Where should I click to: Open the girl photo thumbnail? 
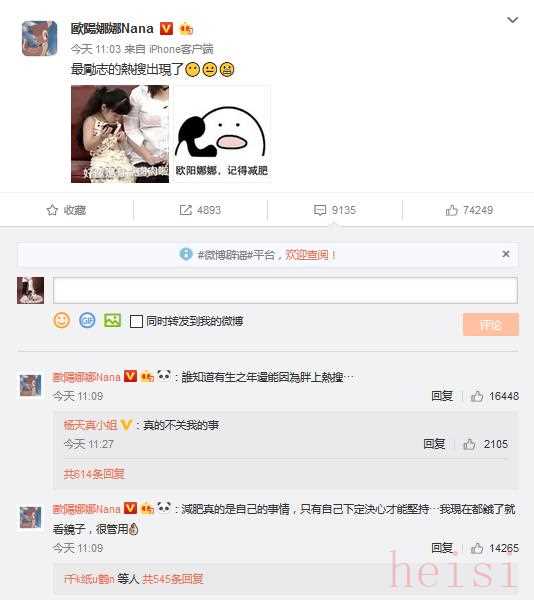(x=120, y=134)
